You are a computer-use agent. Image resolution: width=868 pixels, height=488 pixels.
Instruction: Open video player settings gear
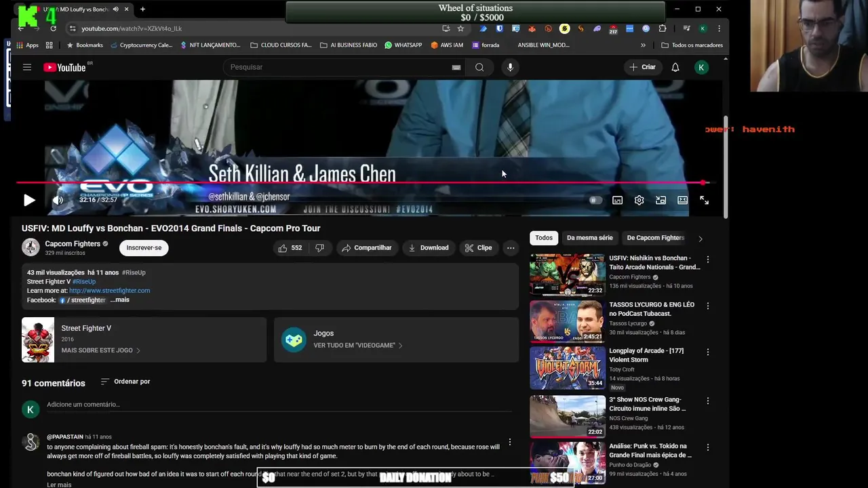point(639,200)
